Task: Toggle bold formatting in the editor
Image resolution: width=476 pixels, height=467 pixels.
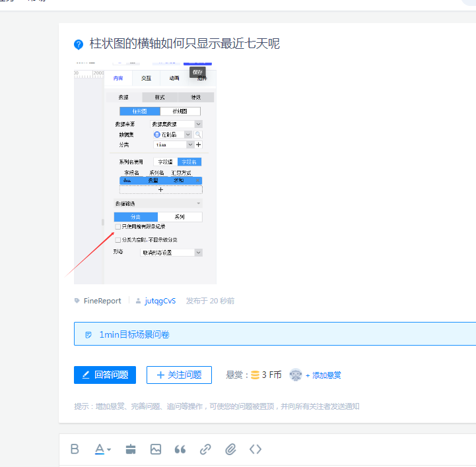Action: 75,449
